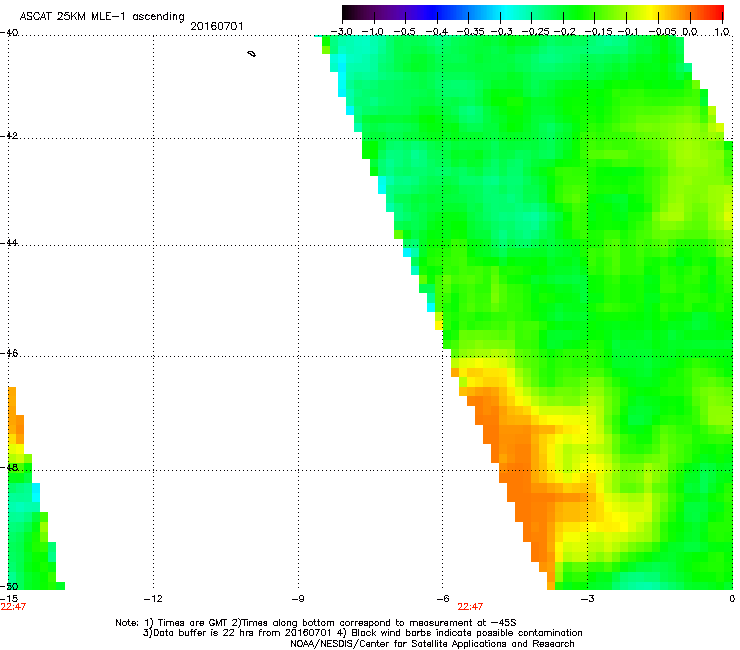Click the date label "20160701" under title
Screen dimensions: 740x650
217,26
